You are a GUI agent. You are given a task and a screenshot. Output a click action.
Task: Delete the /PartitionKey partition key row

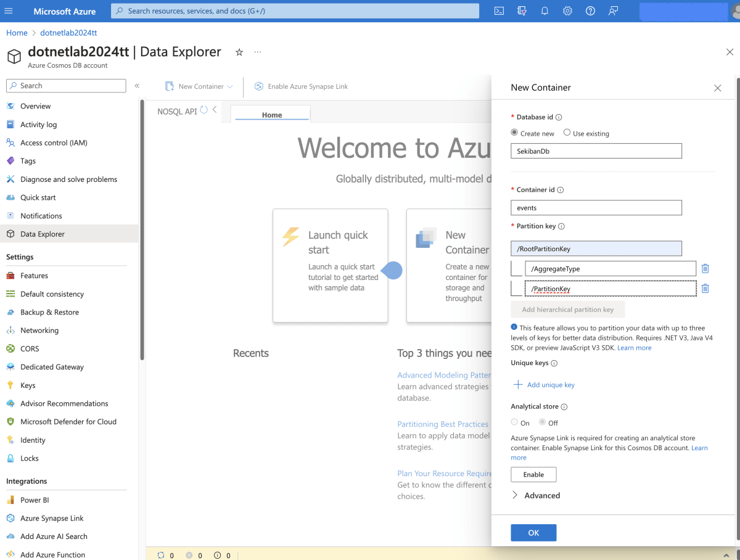coord(705,289)
